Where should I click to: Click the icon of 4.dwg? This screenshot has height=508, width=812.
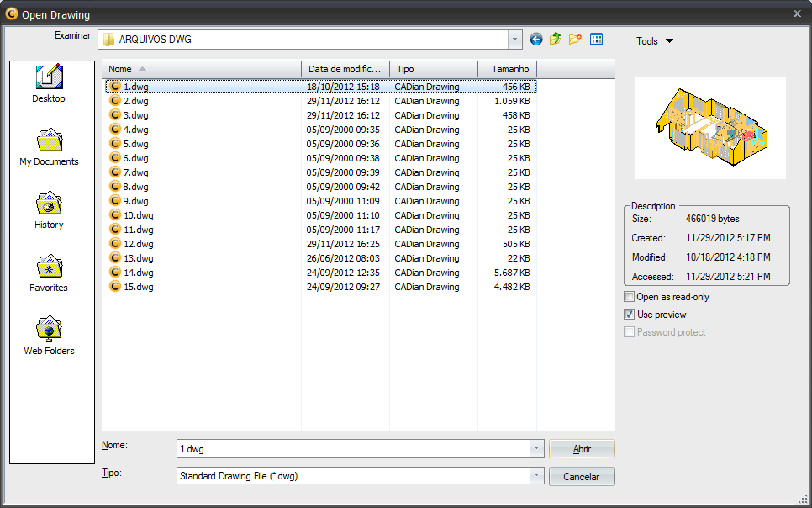[115, 129]
